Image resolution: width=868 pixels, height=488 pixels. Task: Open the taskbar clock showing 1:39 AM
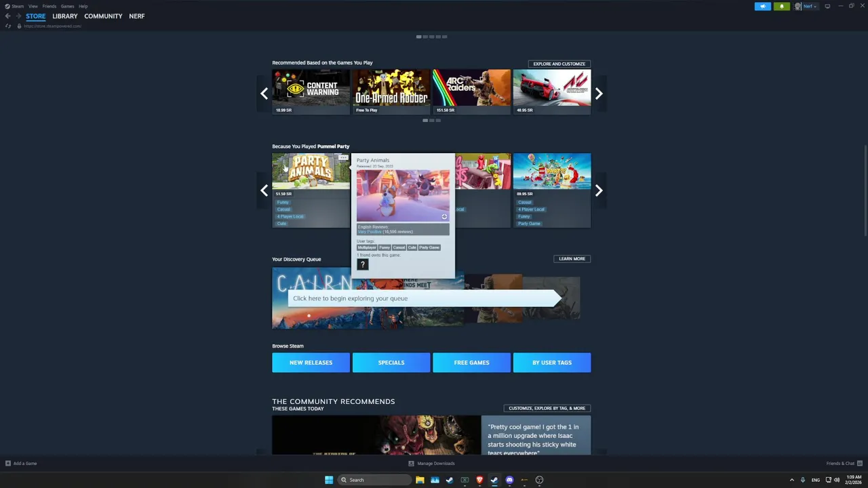853,480
